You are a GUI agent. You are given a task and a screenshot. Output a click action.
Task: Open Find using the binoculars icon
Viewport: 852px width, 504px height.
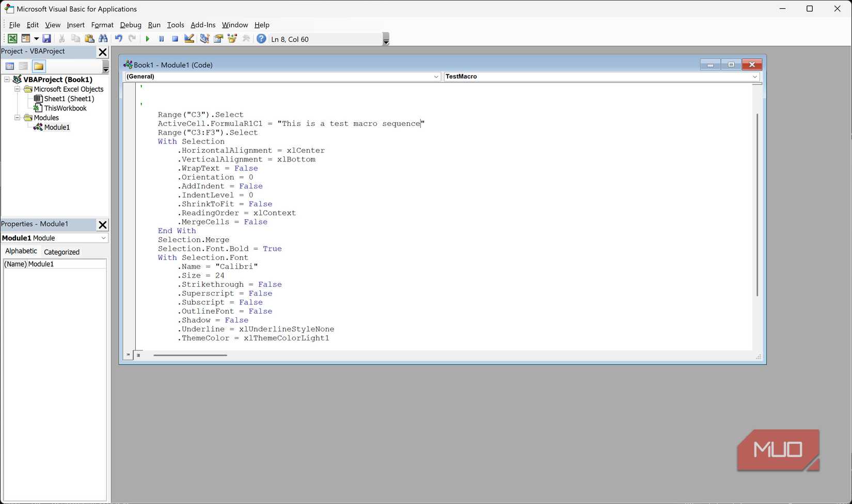[103, 38]
